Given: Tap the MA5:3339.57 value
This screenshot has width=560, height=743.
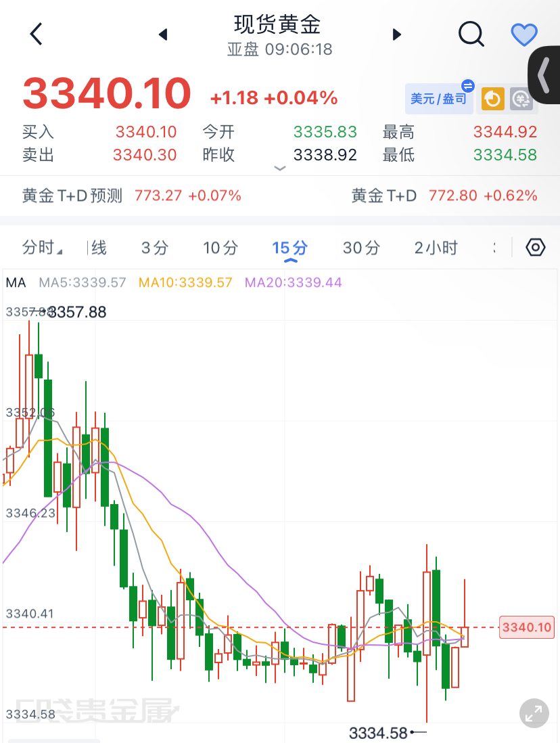Looking at the screenshot, I should [83, 283].
